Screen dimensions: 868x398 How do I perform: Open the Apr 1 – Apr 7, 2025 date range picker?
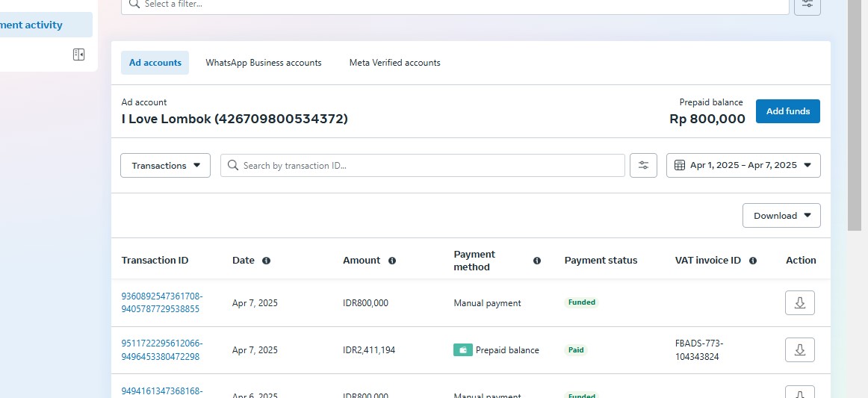pyautogui.click(x=743, y=166)
